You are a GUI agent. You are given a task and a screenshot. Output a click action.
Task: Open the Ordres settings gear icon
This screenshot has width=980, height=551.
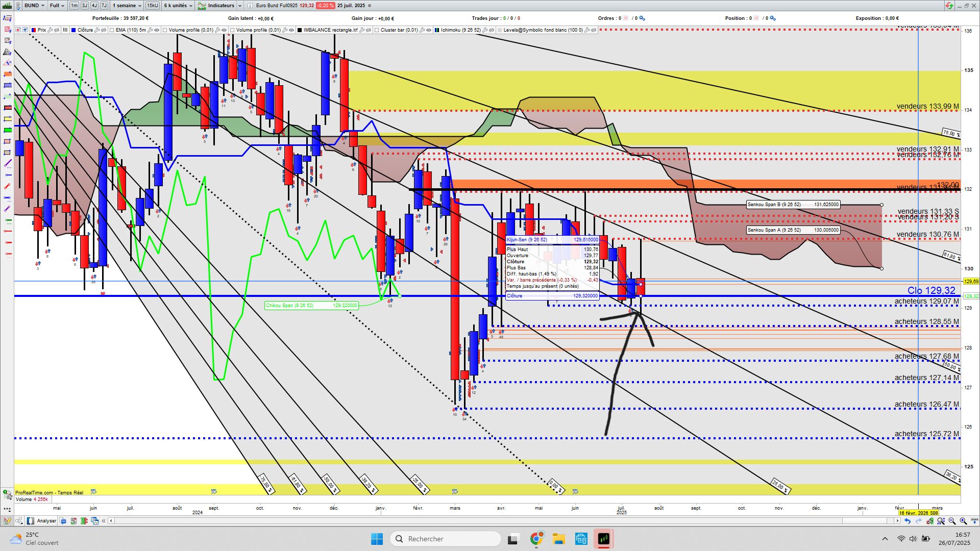(x=642, y=18)
